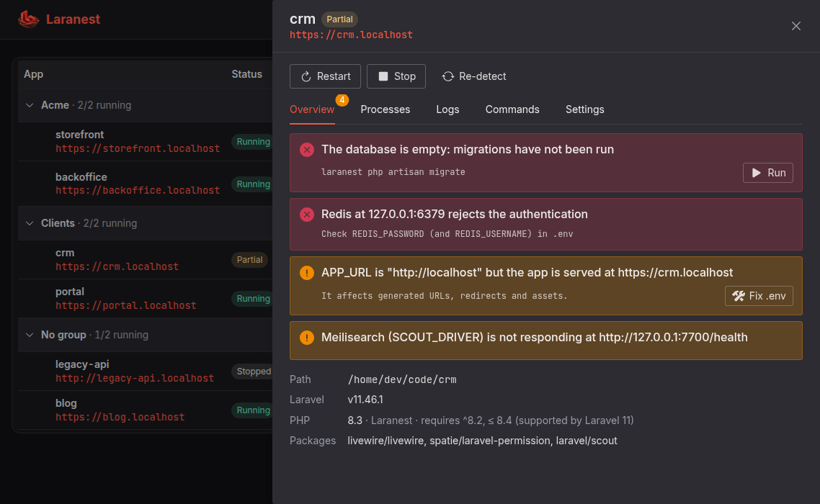Click the Laranest nest logo icon
Image resolution: width=820 pixels, height=504 pixels.
click(28, 19)
